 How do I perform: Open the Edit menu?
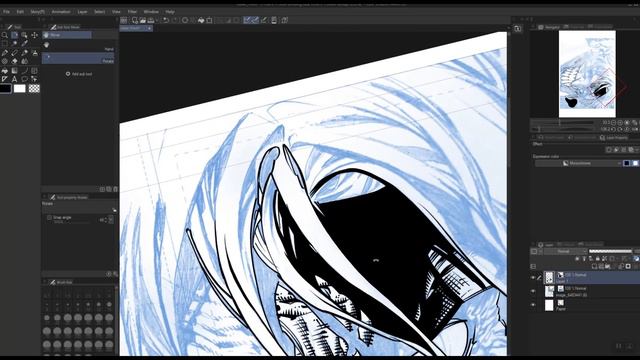point(20,12)
